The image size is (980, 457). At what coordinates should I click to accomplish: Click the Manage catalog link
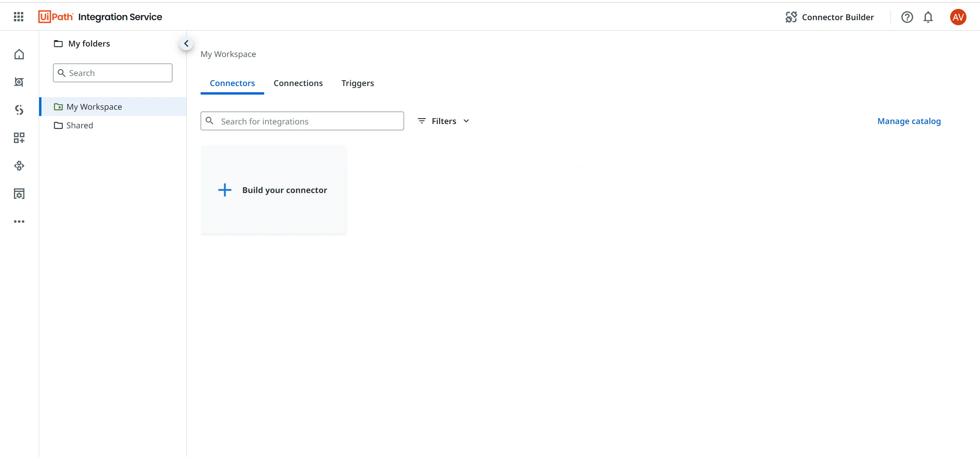pos(909,121)
